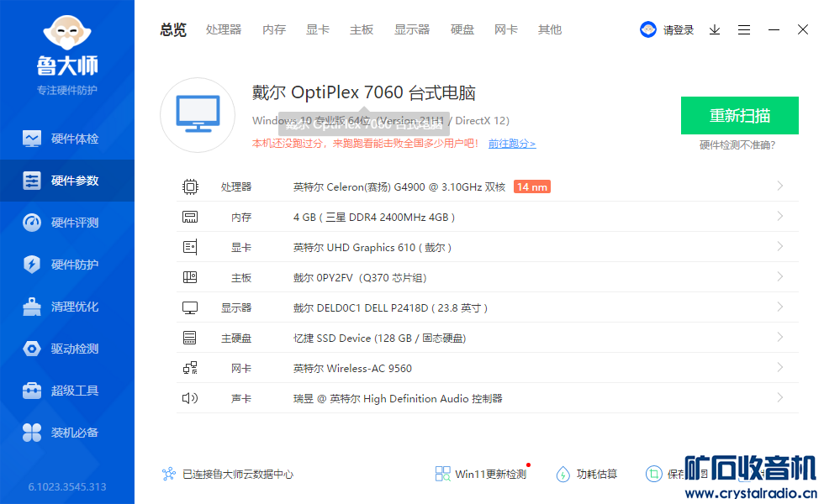Open the hamburger main menu

point(743,30)
